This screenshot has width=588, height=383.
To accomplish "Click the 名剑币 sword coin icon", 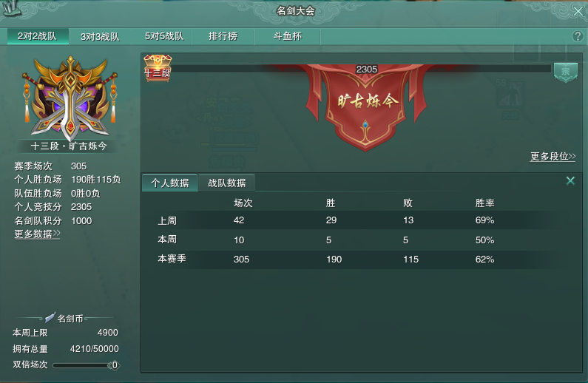I will point(50,318).
